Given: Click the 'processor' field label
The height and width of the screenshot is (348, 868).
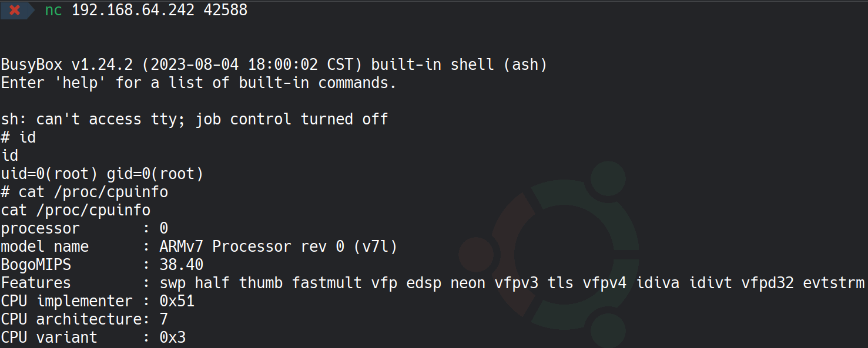Looking at the screenshot, I should (x=40, y=228).
